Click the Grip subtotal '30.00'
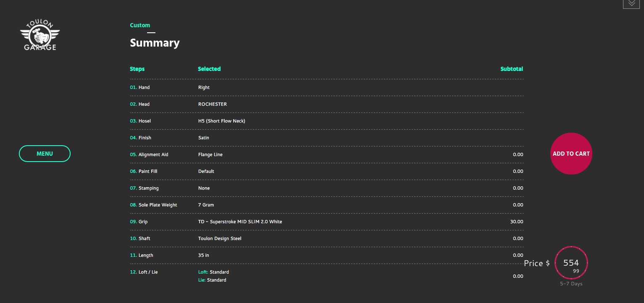The height and width of the screenshot is (303, 644). tap(517, 222)
